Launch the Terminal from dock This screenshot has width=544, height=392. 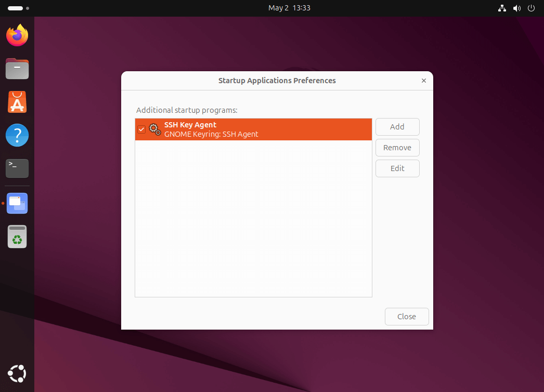click(x=17, y=168)
